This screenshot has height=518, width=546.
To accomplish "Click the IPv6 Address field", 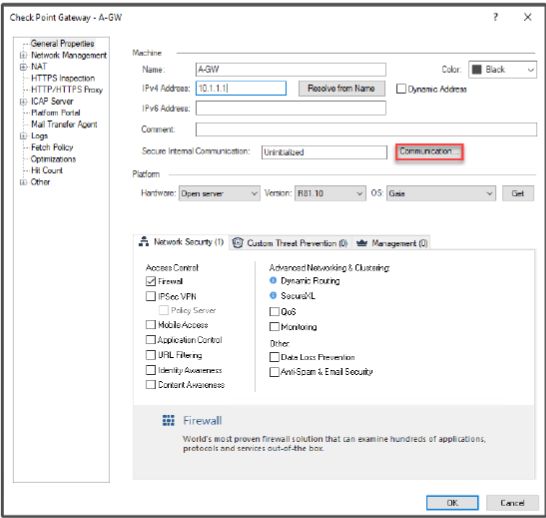I will [291, 108].
